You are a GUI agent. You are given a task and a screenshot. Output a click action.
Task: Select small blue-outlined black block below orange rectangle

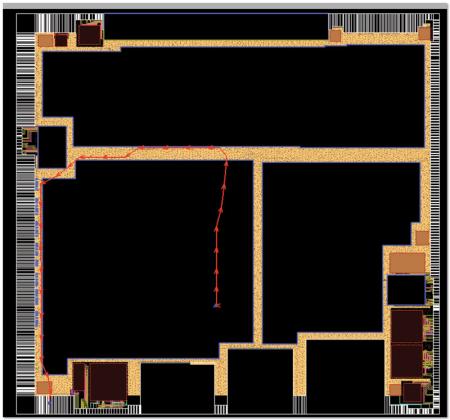(406, 290)
